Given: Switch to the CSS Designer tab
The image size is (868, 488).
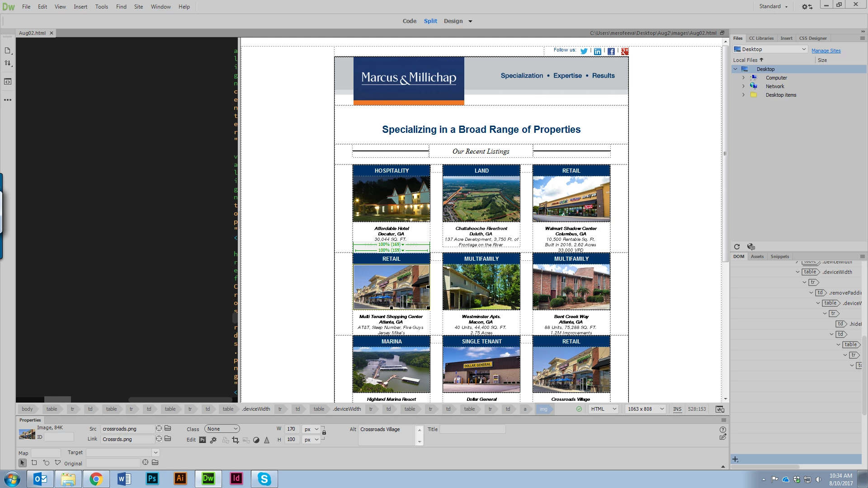Looking at the screenshot, I should click(x=812, y=38).
